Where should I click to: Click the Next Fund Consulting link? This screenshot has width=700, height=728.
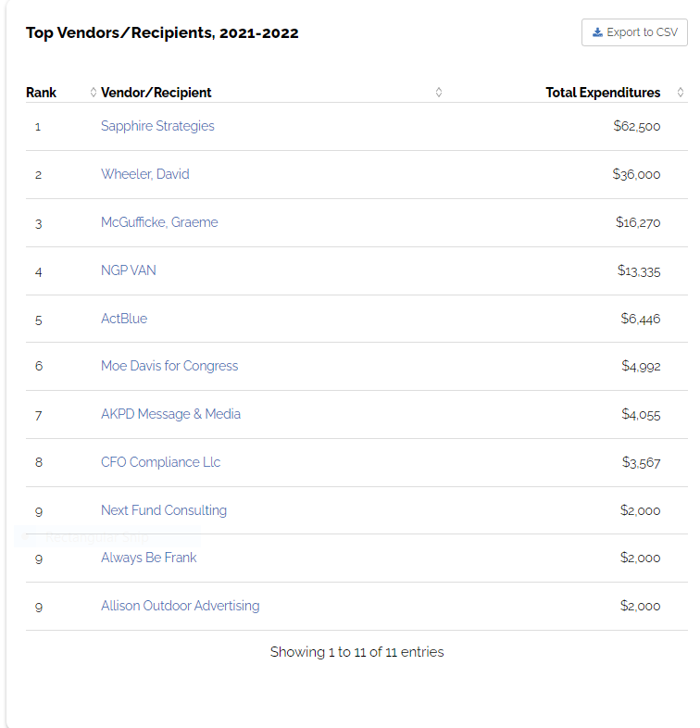[x=164, y=510]
